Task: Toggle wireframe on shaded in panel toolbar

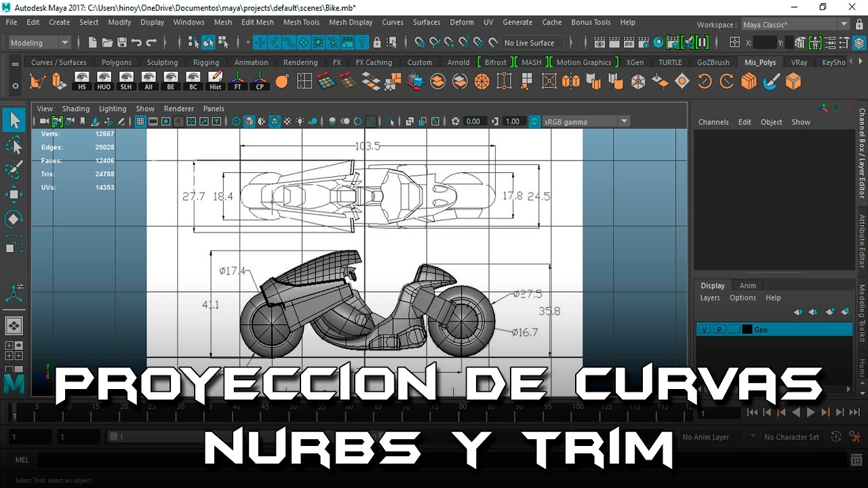Action: 274,122
